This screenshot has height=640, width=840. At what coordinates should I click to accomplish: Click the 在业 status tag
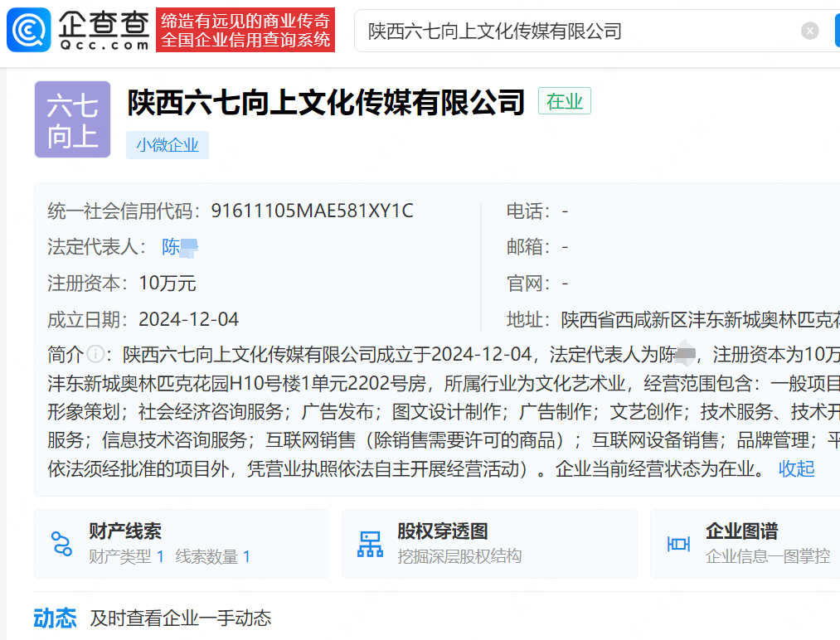click(x=564, y=101)
